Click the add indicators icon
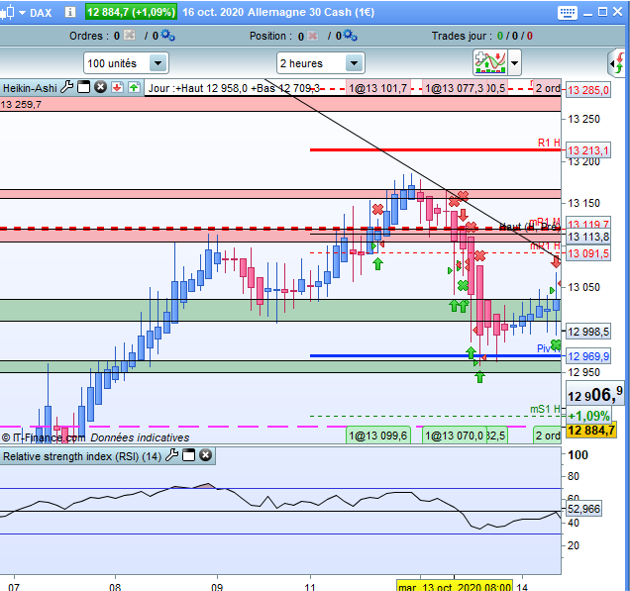 pyautogui.click(x=490, y=62)
